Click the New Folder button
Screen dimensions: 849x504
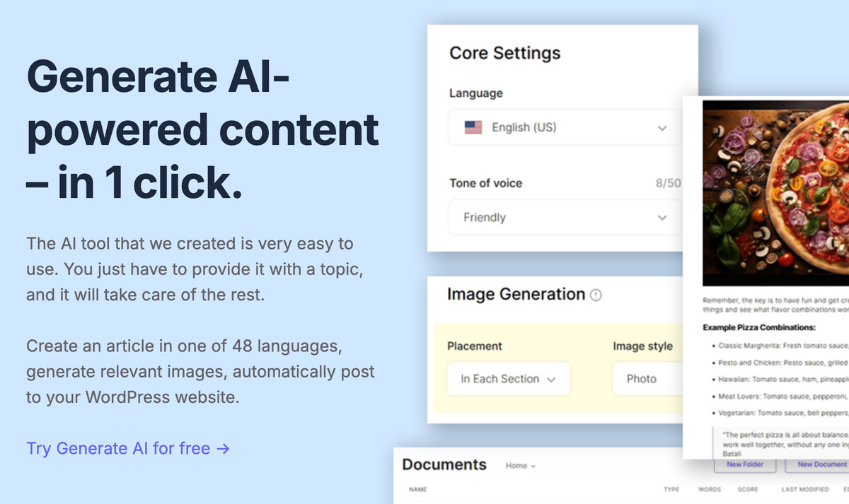tap(744, 464)
